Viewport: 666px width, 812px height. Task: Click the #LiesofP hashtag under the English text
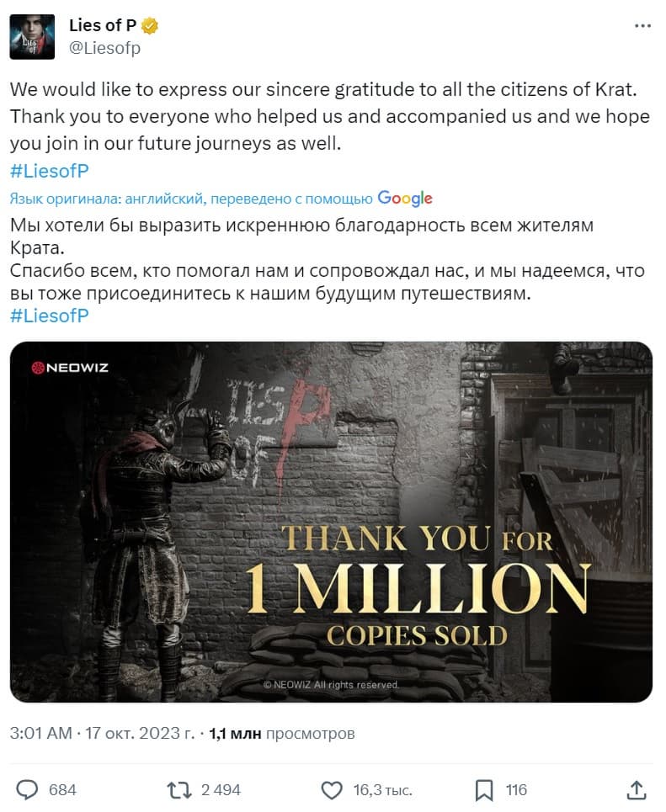point(50,171)
